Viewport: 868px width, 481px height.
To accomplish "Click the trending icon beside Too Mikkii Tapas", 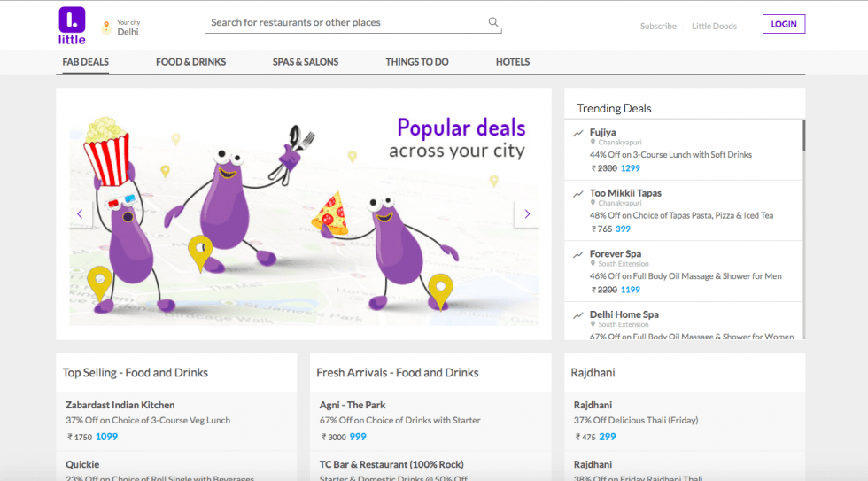I will (x=578, y=193).
